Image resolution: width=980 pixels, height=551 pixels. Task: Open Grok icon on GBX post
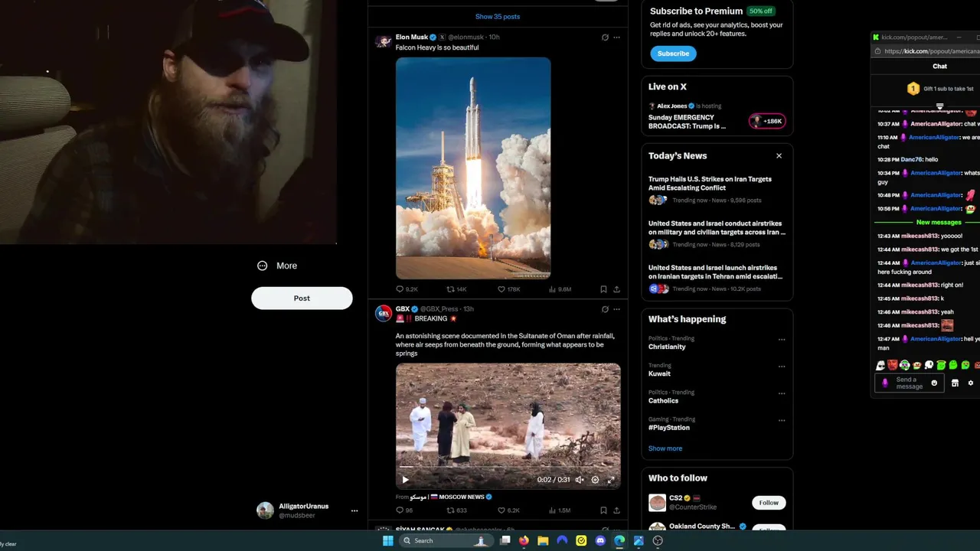605,309
